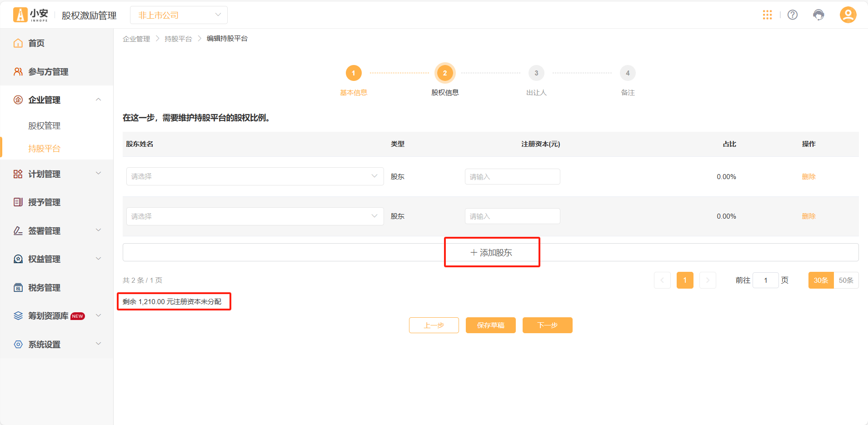Select 股权管理 submenu item
The width and height of the screenshot is (868, 425).
(x=44, y=126)
